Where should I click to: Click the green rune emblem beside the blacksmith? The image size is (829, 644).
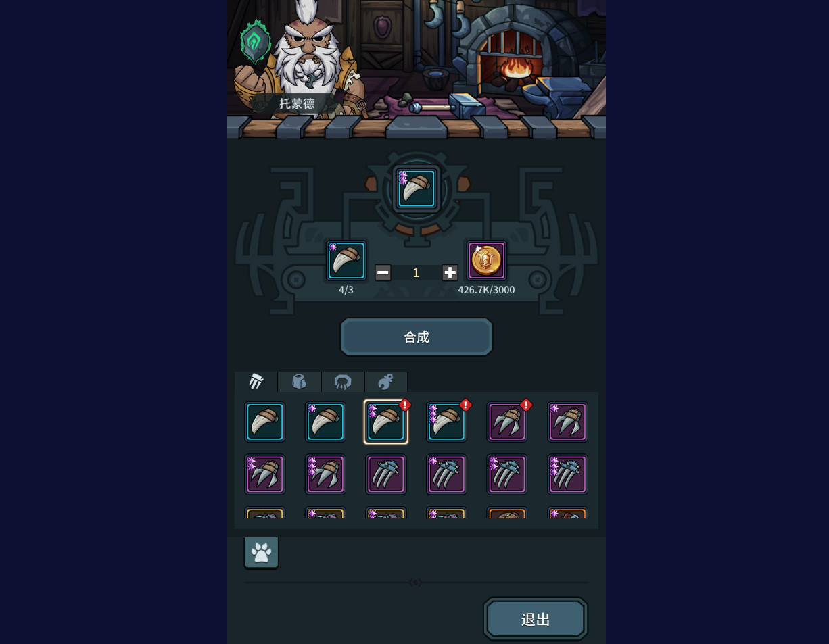click(255, 42)
